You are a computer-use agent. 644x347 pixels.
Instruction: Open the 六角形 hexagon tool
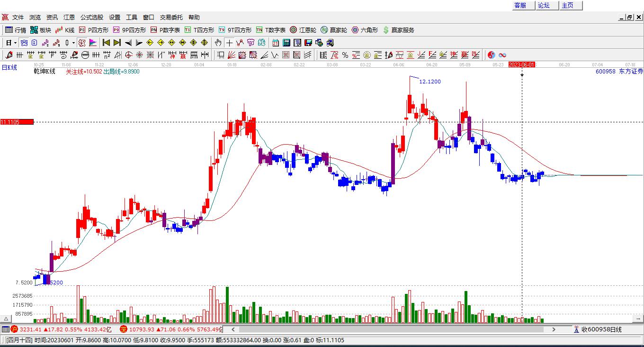point(365,30)
